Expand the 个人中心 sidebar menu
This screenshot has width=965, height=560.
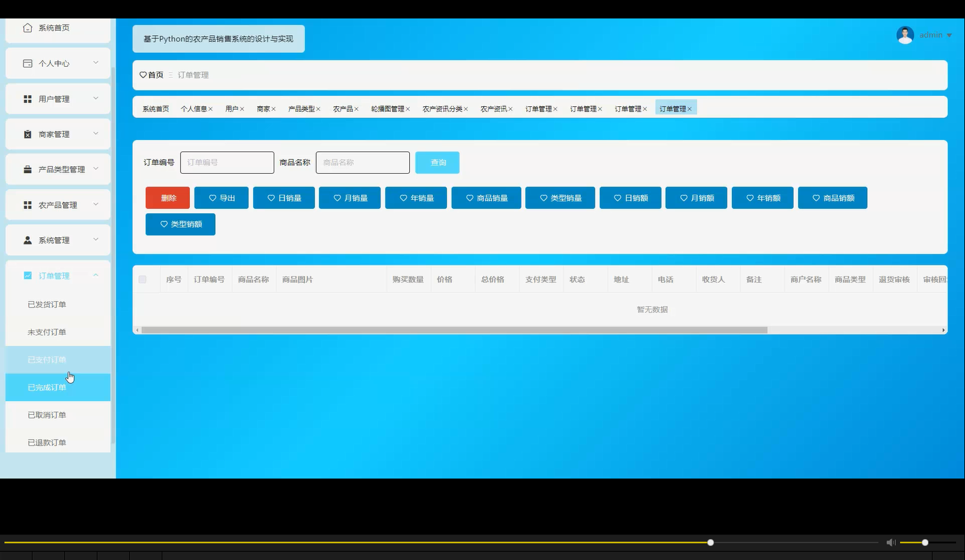pos(95,63)
